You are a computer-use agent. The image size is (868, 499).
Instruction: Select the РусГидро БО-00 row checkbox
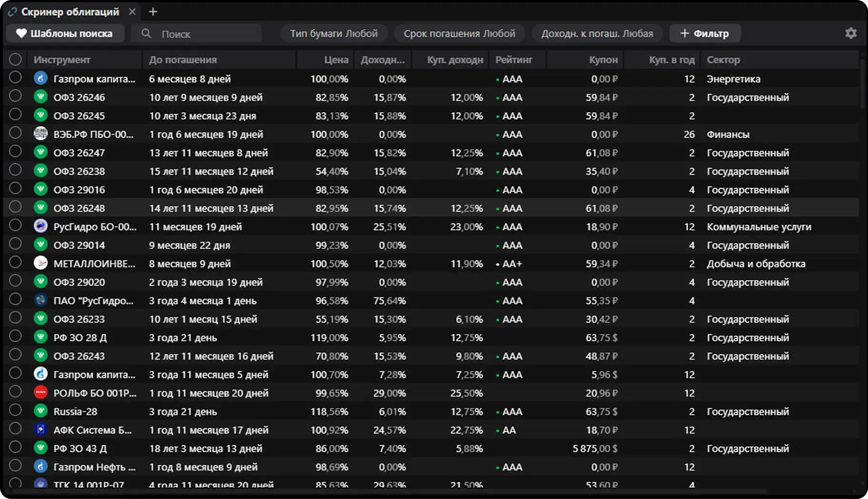point(15,225)
